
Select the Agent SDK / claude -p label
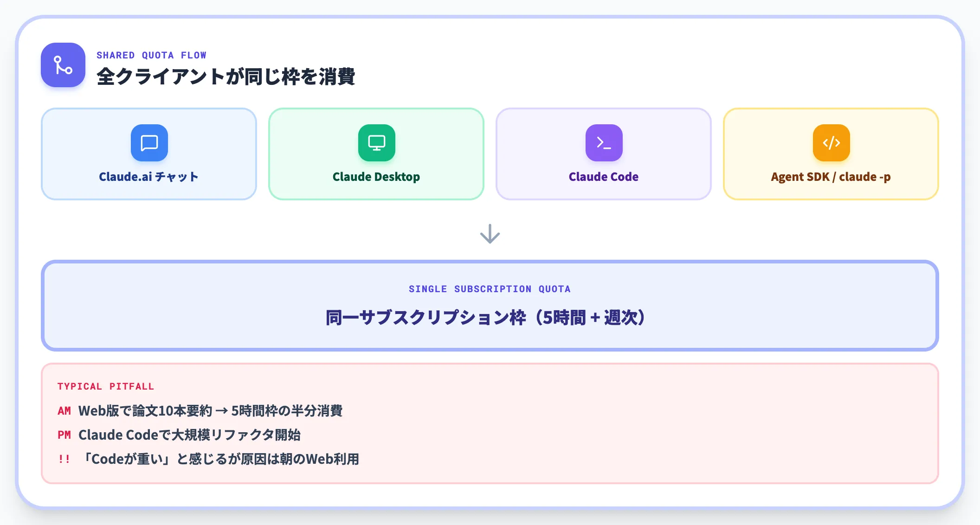(x=831, y=177)
